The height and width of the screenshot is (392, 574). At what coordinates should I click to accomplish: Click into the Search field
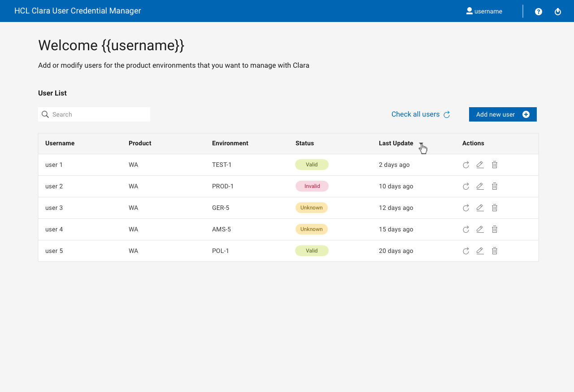[99, 114]
